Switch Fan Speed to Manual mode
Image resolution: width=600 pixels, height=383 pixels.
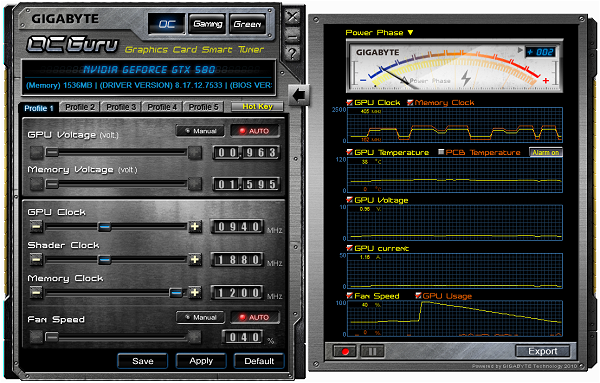coord(200,317)
